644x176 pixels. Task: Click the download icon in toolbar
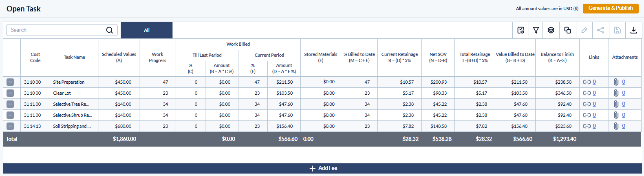coord(633,30)
